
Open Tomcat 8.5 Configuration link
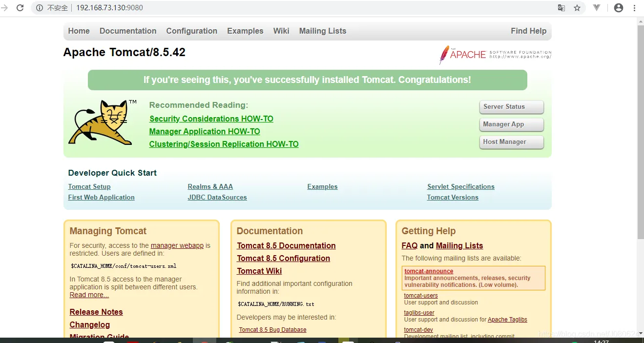pos(283,258)
